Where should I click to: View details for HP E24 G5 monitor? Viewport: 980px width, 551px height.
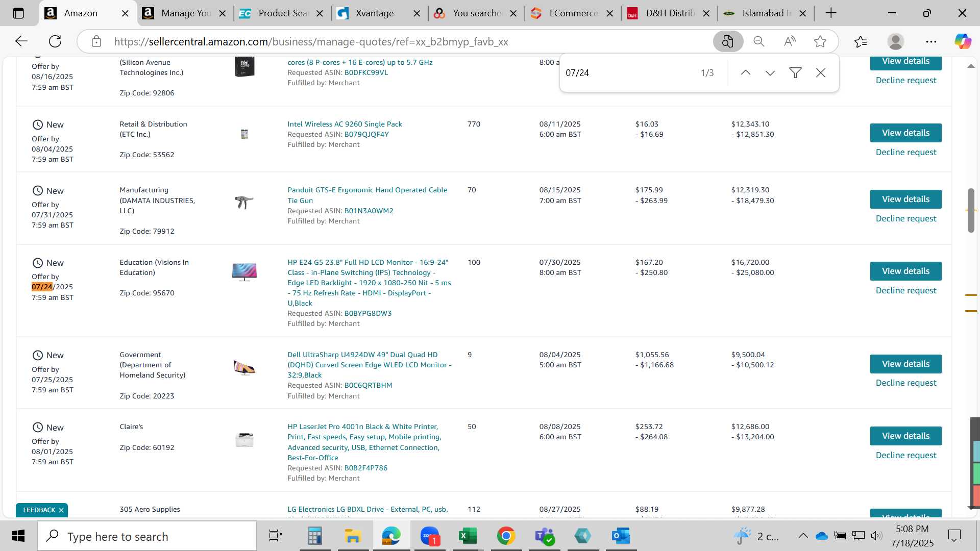(x=905, y=271)
